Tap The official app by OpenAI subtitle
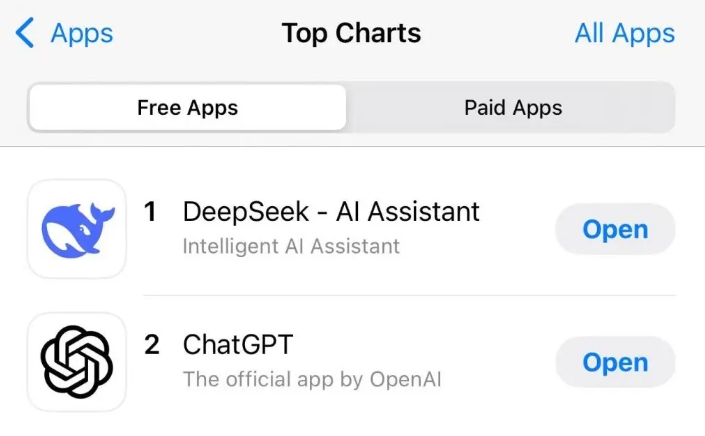 312,379
